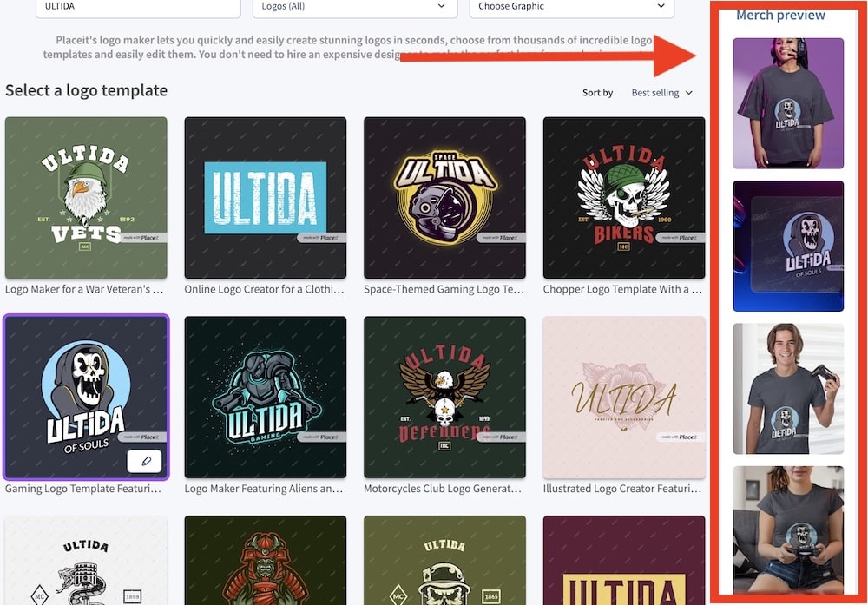Select the blue ULTIDA clothing logo template
Viewport: 868px width, 605px height.
click(265, 198)
